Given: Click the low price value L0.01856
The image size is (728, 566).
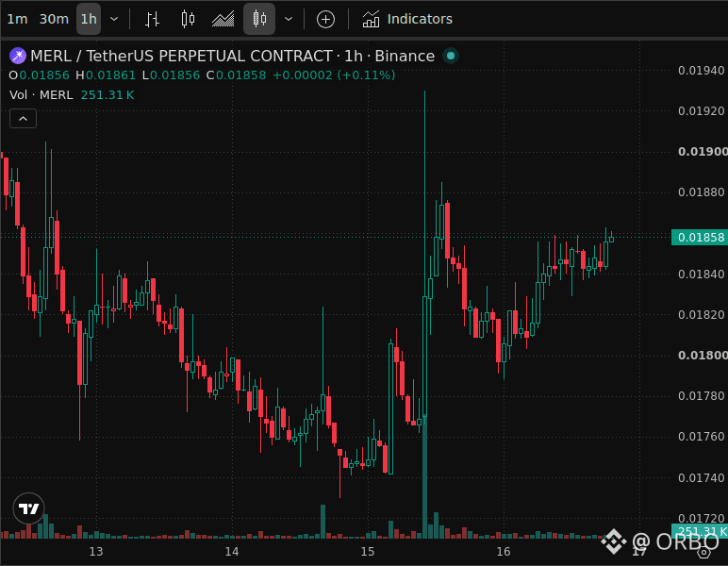Looking at the screenshot, I should (x=171, y=75).
